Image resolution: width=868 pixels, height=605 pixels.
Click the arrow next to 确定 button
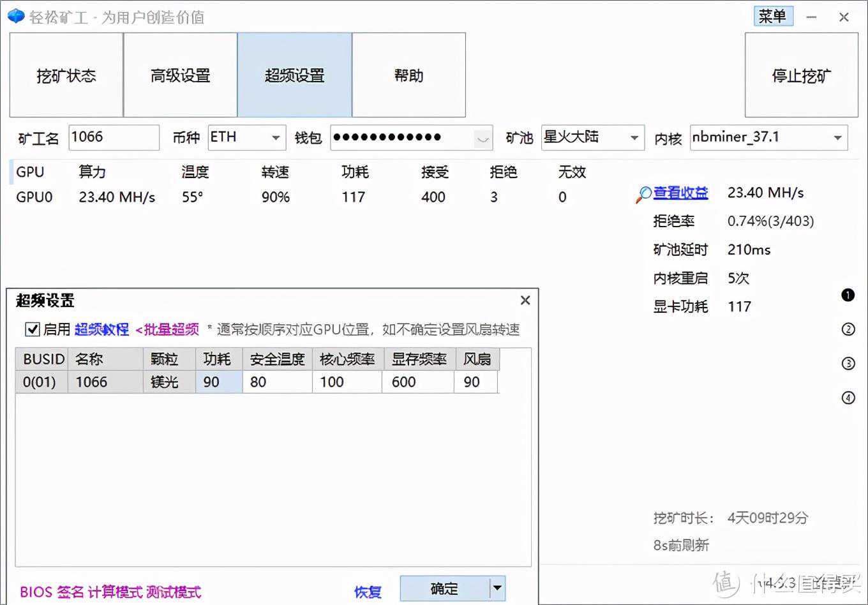click(x=497, y=588)
